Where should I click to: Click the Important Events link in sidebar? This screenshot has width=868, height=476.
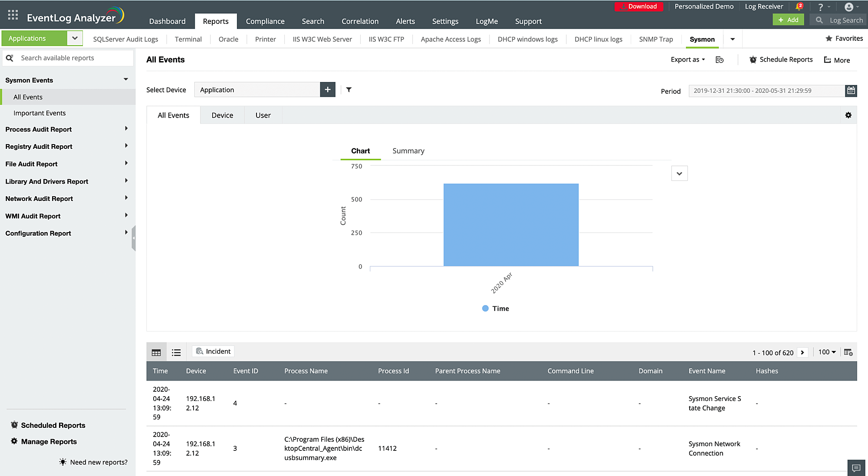click(40, 112)
